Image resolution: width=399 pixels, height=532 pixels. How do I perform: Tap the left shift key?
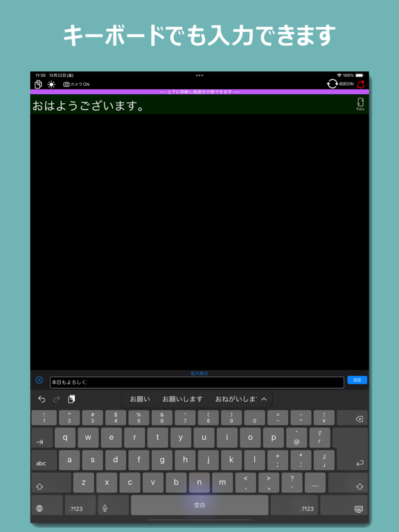[x=51, y=483]
